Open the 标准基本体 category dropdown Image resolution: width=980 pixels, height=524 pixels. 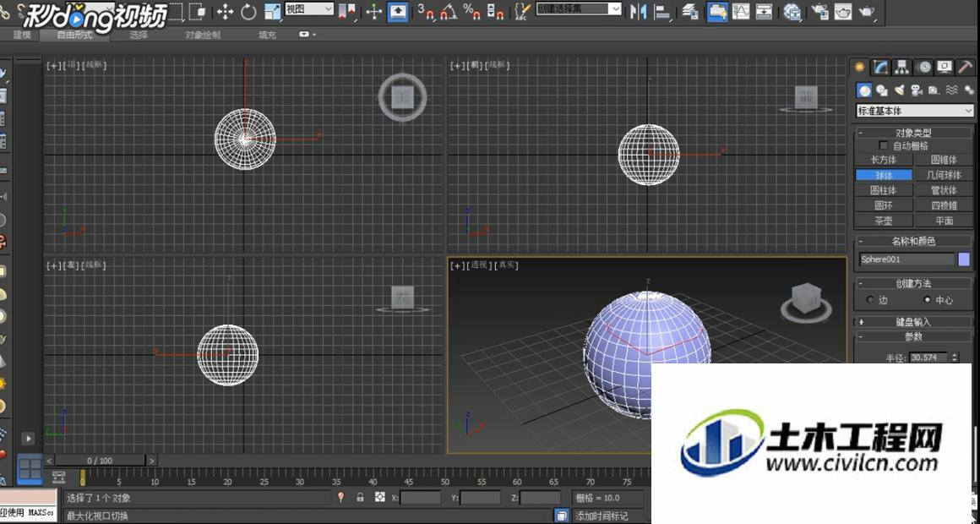click(914, 111)
